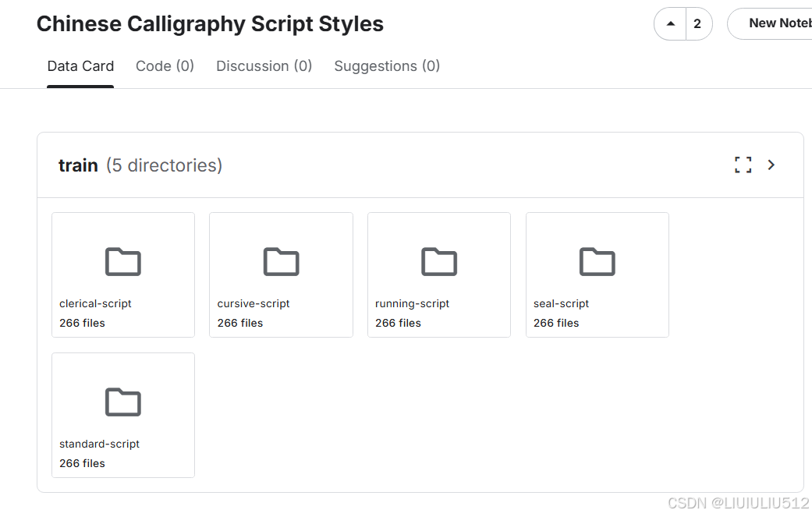Expand the train directory chevron arrow
The image size is (812, 517).
pos(771,165)
